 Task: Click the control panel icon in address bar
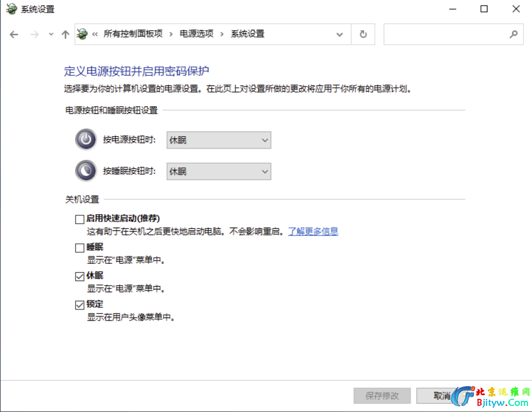(82, 34)
